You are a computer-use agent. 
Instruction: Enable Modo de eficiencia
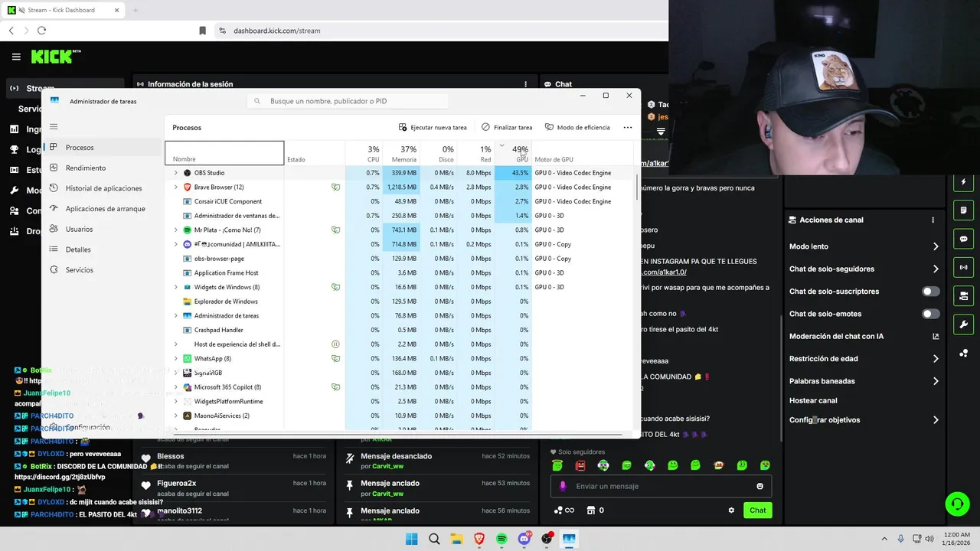coord(577,128)
